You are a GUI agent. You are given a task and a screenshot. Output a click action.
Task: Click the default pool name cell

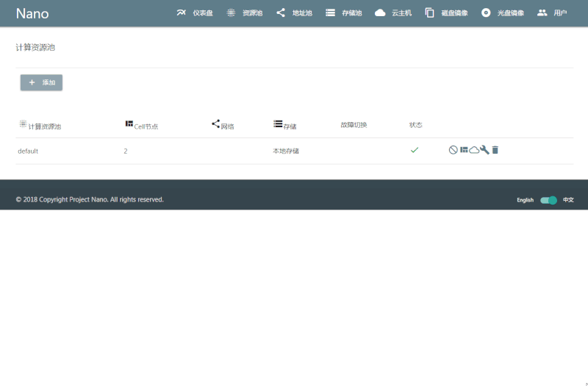tap(28, 151)
